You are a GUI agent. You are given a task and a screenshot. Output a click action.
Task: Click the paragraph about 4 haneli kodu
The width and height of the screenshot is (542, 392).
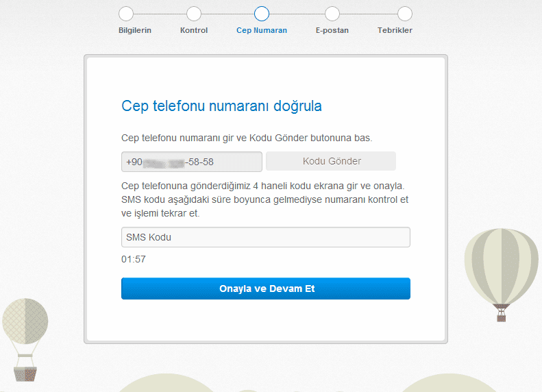point(264,199)
